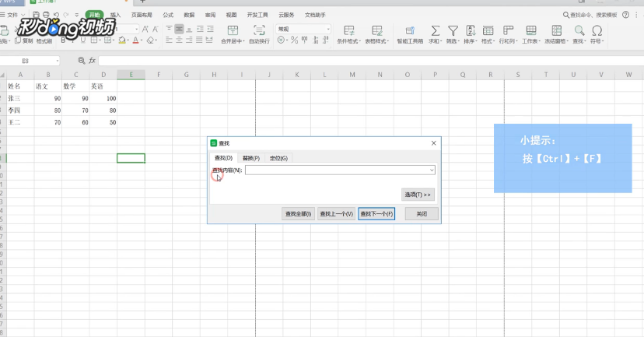Screen dimensions: 644x337
Task: Click the fx insert function icon
Action: [92, 61]
